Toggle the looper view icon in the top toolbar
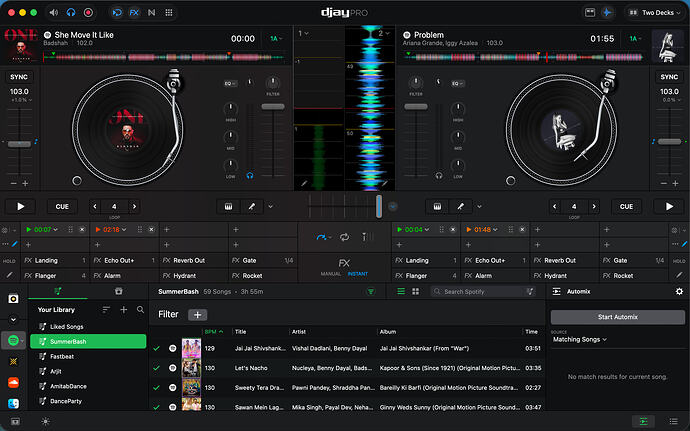Viewport: 690px width, 431px height. [117, 12]
